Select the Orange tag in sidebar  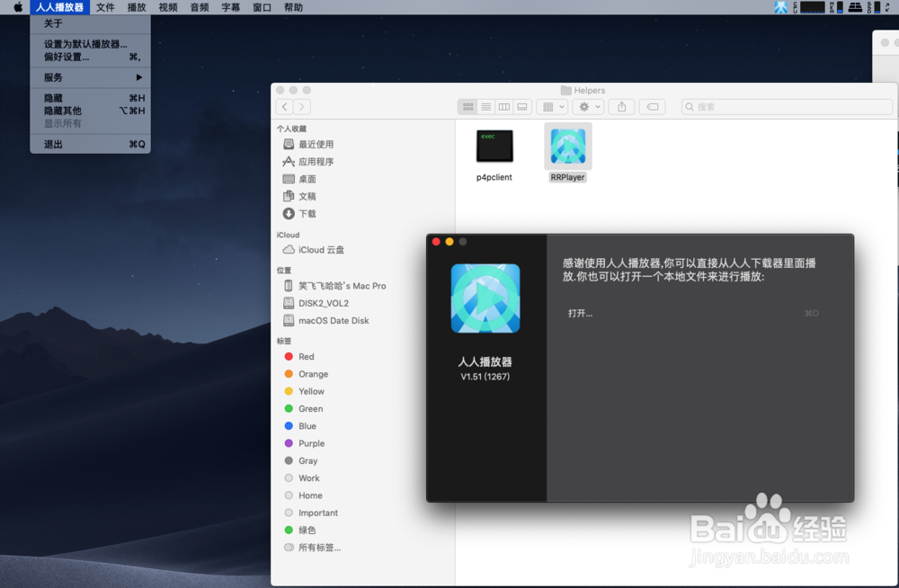(x=307, y=374)
